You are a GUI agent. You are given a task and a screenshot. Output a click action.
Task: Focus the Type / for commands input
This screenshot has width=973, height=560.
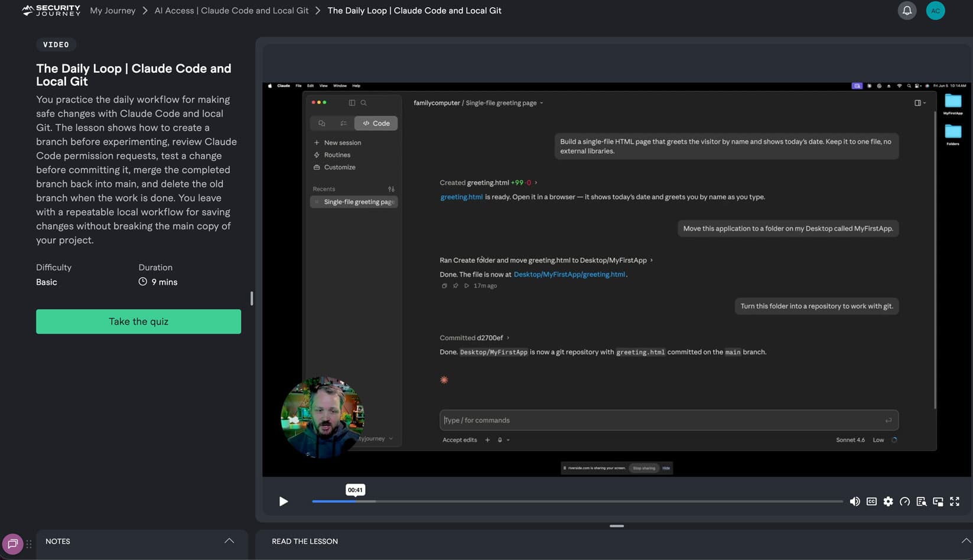[669, 420]
